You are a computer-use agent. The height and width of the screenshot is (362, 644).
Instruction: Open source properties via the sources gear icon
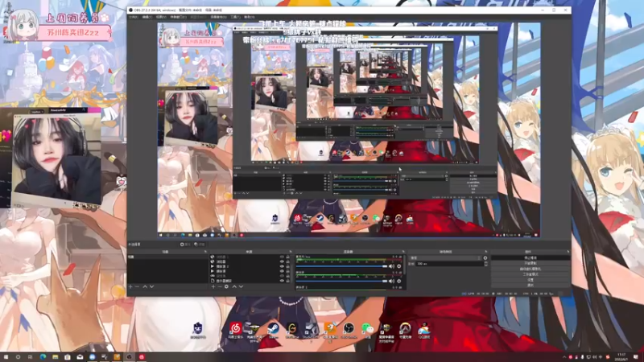pyautogui.click(x=226, y=286)
